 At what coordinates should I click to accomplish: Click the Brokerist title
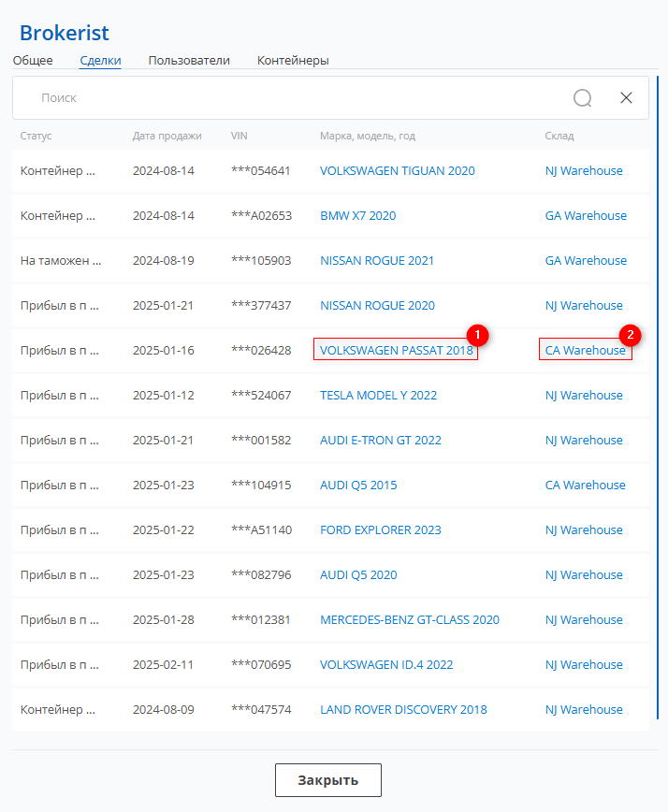pyautogui.click(x=65, y=33)
